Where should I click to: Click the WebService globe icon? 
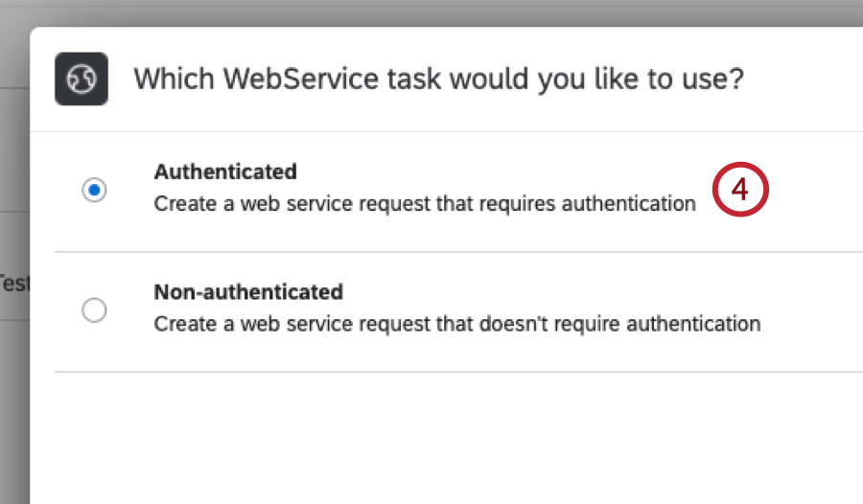click(x=82, y=79)
